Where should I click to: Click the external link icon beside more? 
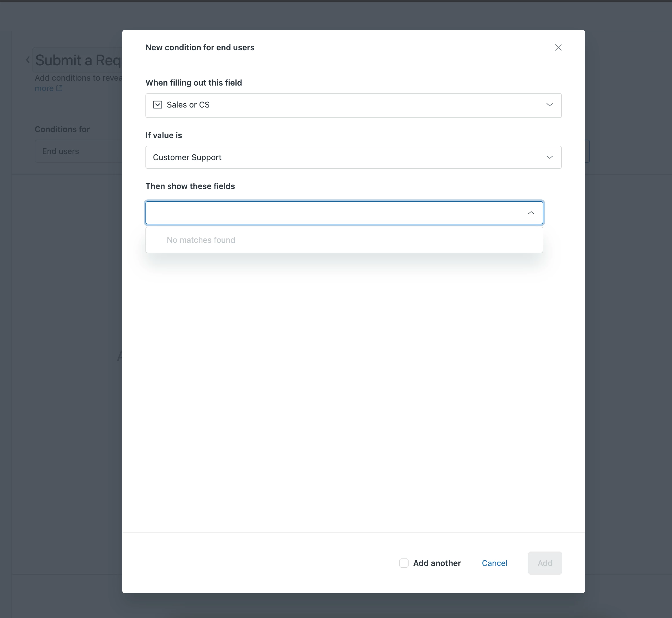[59, 88]
